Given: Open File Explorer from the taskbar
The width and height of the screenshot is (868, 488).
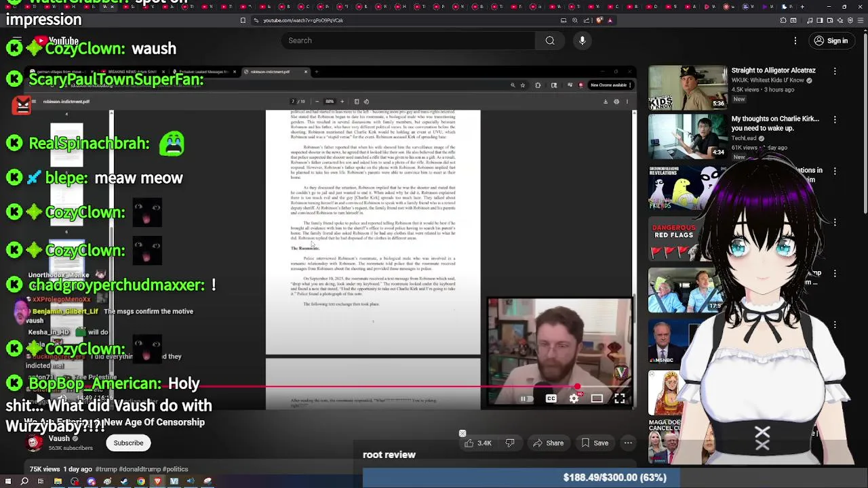Looking at the screenshot, I should [x=58, y=481].
